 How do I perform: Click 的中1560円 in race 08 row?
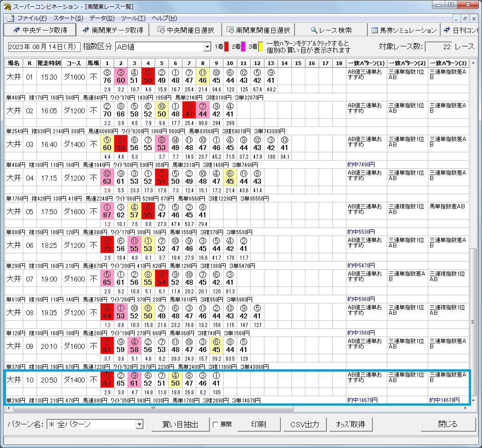pos(361,333)
